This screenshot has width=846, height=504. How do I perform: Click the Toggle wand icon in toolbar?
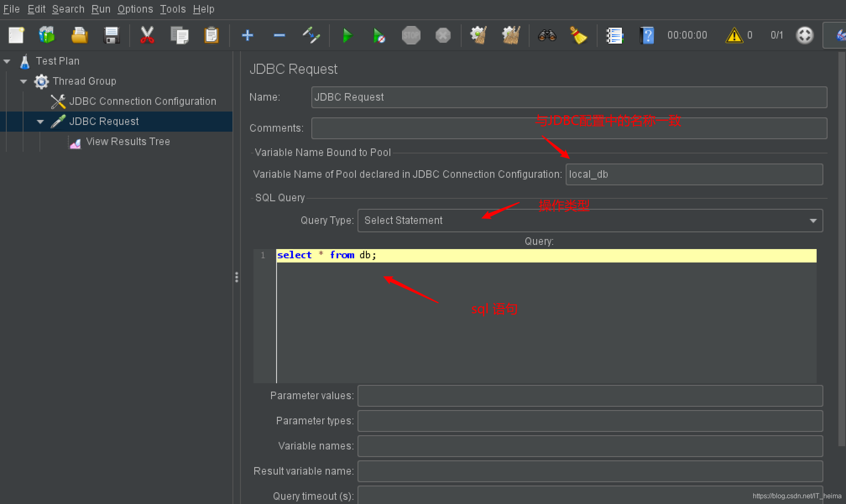[311, 36]
